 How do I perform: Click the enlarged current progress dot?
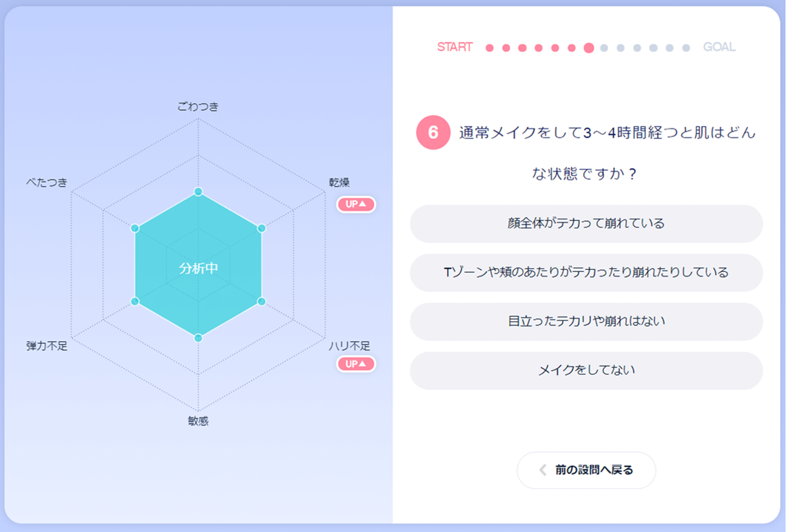tap(589, 48)
